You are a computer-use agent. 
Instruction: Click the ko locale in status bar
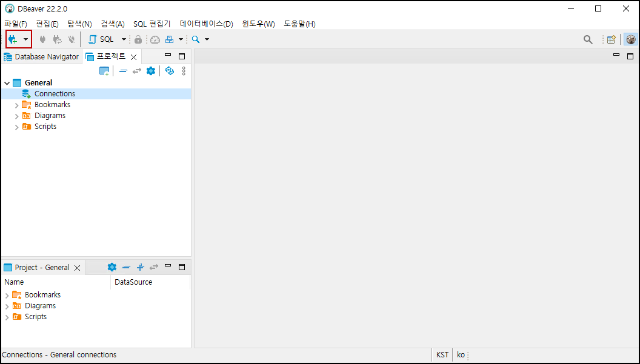[x=461, y=355]
